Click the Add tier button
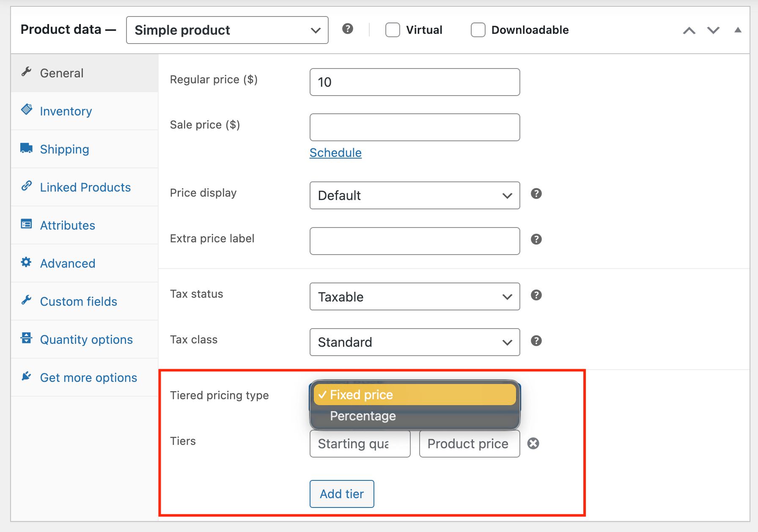 click(341, 494)
